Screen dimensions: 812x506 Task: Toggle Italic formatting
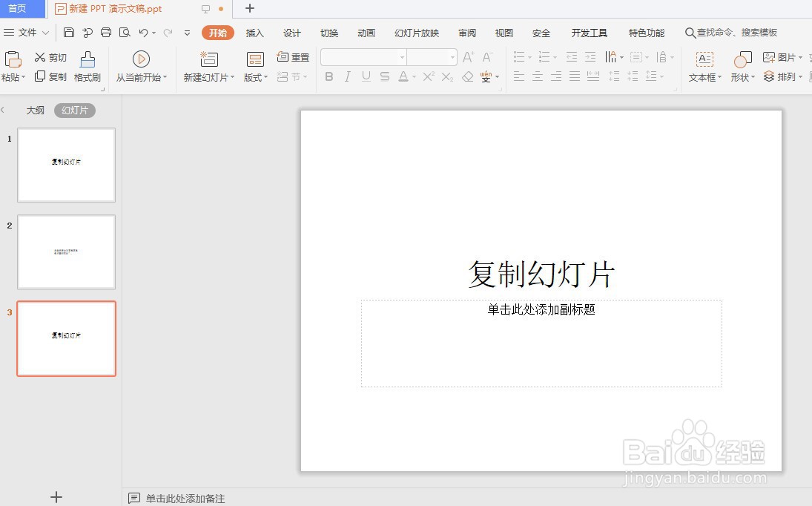click(x=348, y=76)
